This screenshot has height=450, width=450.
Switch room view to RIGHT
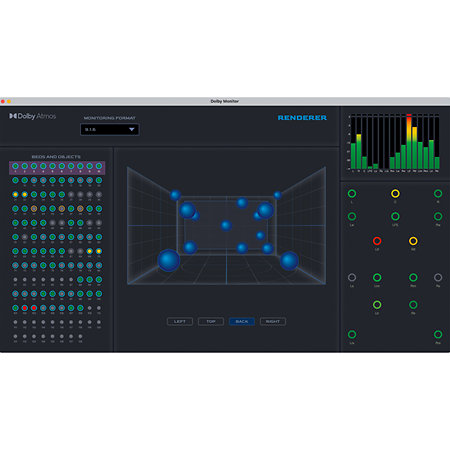273,321
